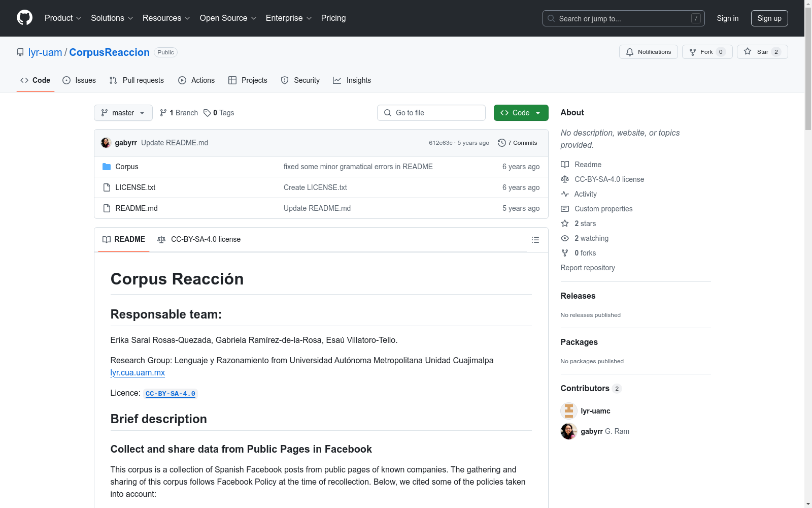Fork this repository
Viewport: 812px width, 508px height.
707,52
